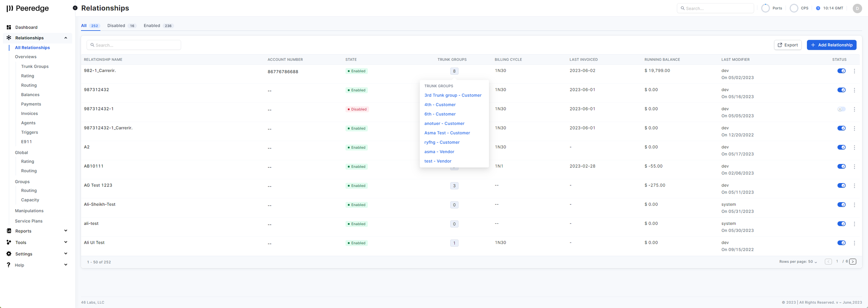Toggle status switch for 982-1_Carrerir.
Viewport: 868px width, 308px height.
[x=842, y=71]
